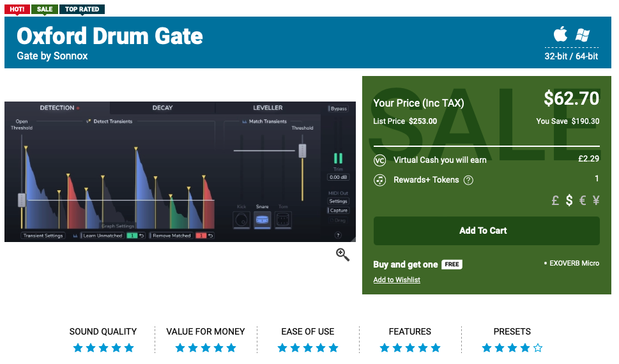Click the HOT! badge
The height and width of the screenshot is (364, 619).
coord(17,9)
